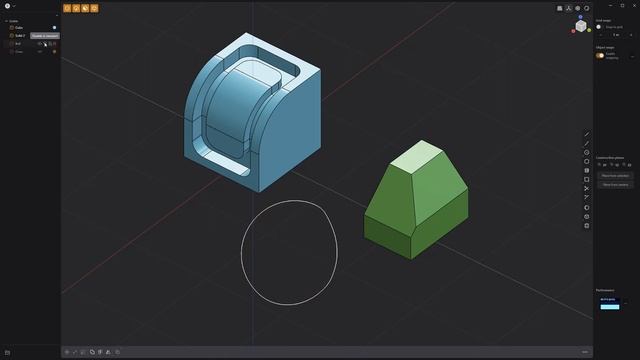This screenshot has width=640, height=360.
Task: Select the Circle tool in right toolbar
Action: coord(587,153)
